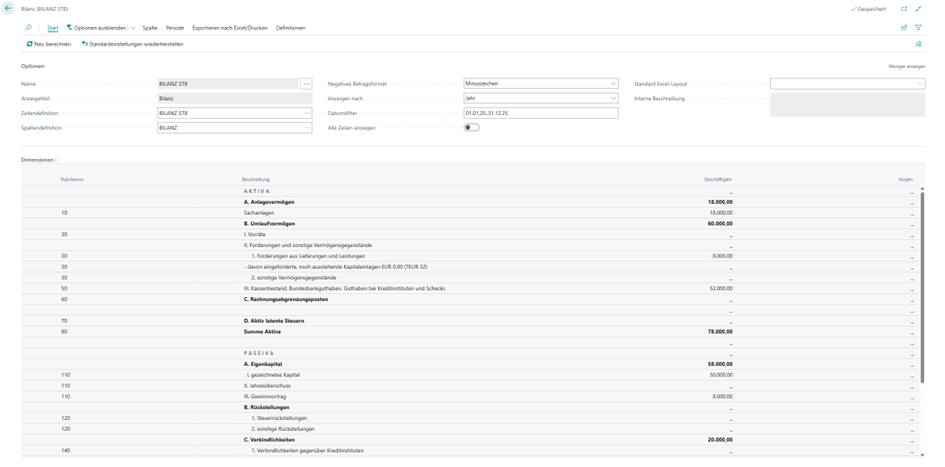Open the Anzeigen nach dropdown
Screen dimensions: 945x467
tap(613, 99)
